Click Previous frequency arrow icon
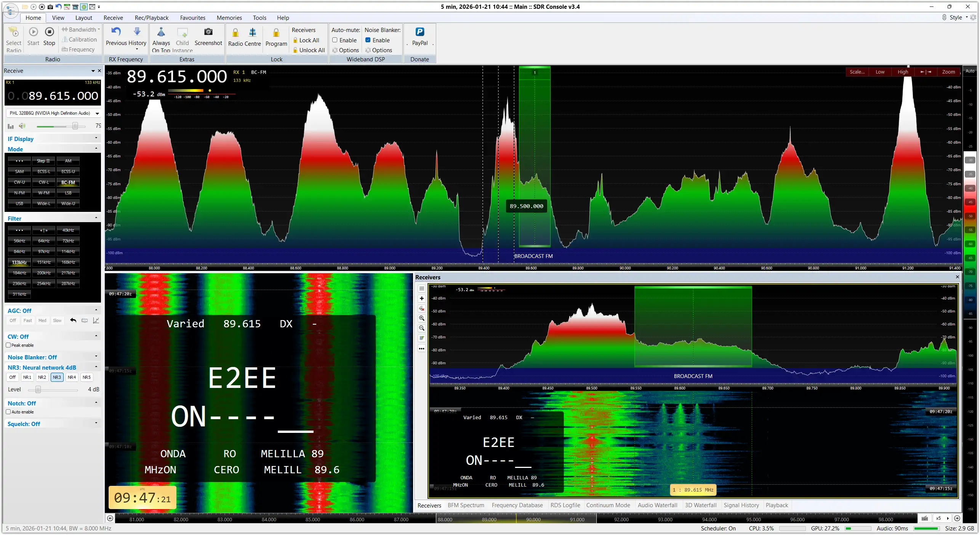Screen dimensions: 980x535 coord(116,32)
